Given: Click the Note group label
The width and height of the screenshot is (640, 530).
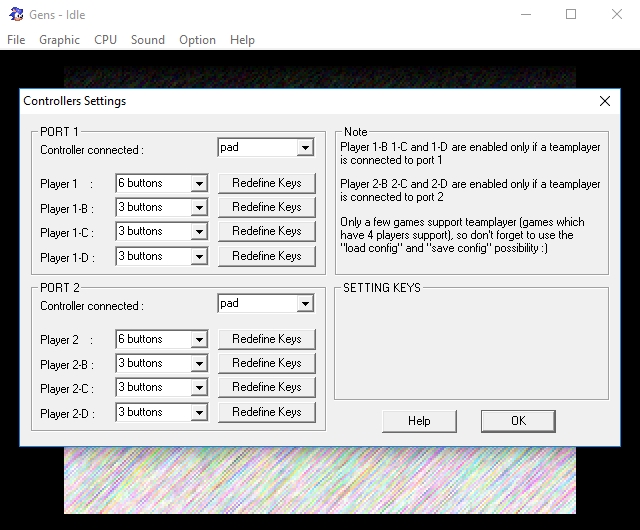Looking at the screenshot, I should point(356,132).
